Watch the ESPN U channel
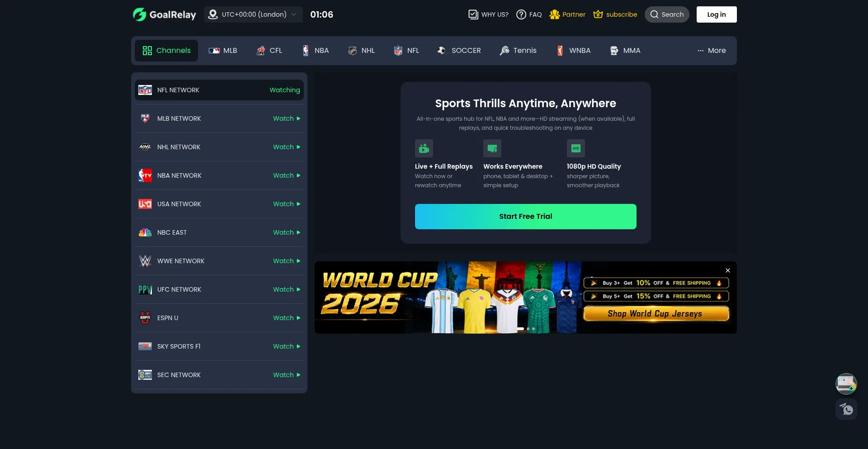 (x=287, y=318)
